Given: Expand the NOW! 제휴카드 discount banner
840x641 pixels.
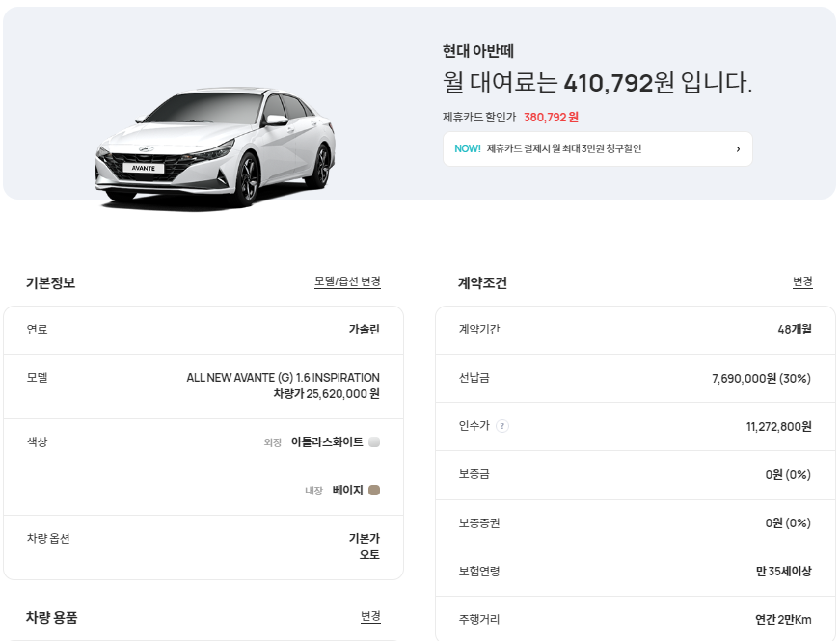Looking at the screenshot, I should click(x=597, y=148).
